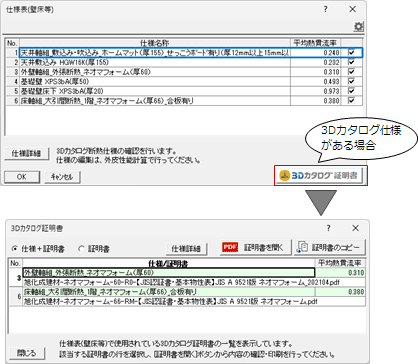Toggle checkbox for row 3 外壁軸組 外張断熱
This screenshot has height=364, width=418.
351,72
